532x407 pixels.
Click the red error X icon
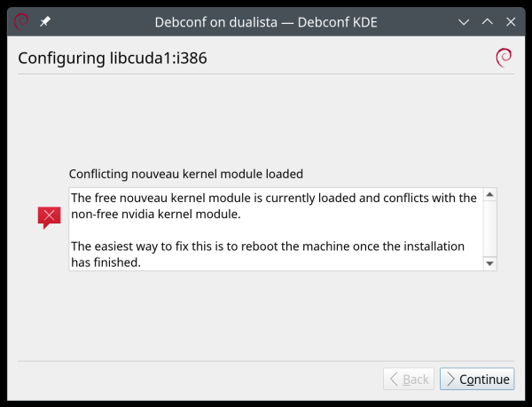(x=50, y=216)
